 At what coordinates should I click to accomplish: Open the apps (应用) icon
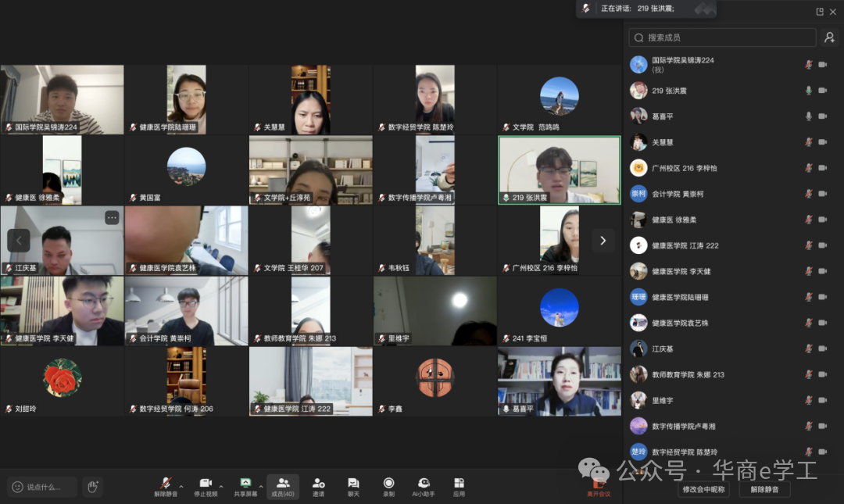coord(459,487)
